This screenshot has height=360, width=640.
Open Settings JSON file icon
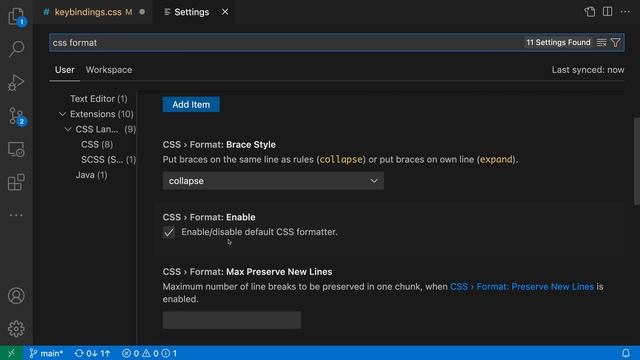(x=589, y=12)
